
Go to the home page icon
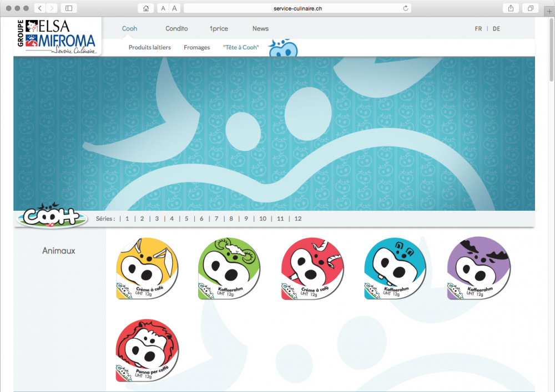pos(146,8)
